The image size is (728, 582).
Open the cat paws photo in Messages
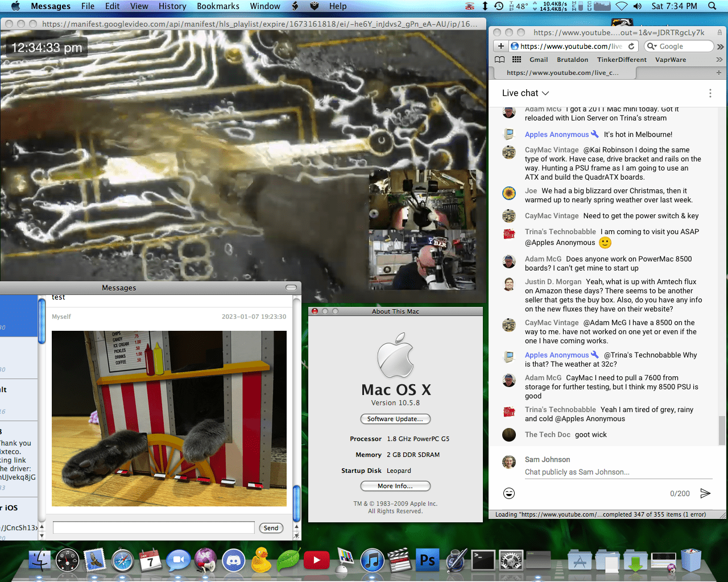pyautogui.click(x=169, y=419)
